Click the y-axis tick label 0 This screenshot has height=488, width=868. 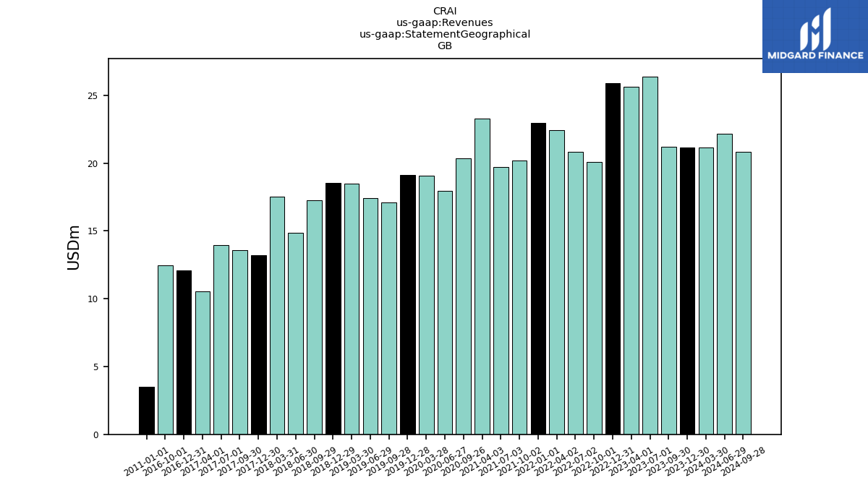[96, 435]
